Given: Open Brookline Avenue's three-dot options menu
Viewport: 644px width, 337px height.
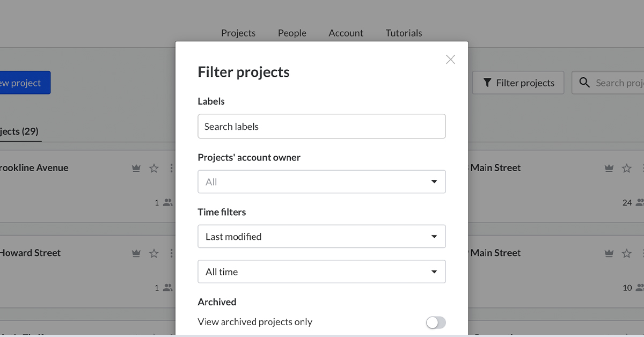Looking at the screenshot, I should pos(171,169).
